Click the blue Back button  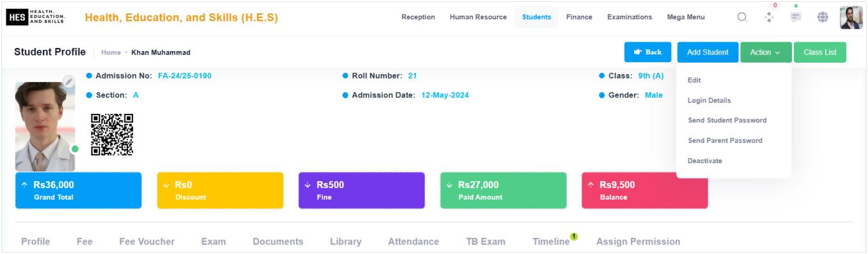click(x=647, y=52)
